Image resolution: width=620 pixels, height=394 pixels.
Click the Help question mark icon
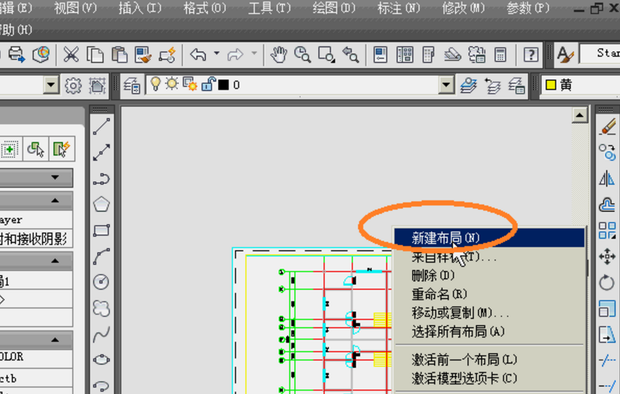pyautogui.click(x=531, y=55)
